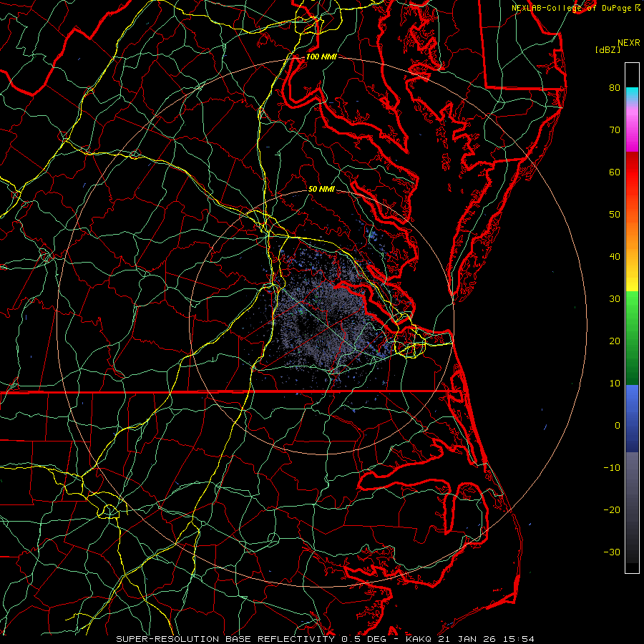Click the NEXR label above the color scale
644x644 pixels.
pos(628,42)
